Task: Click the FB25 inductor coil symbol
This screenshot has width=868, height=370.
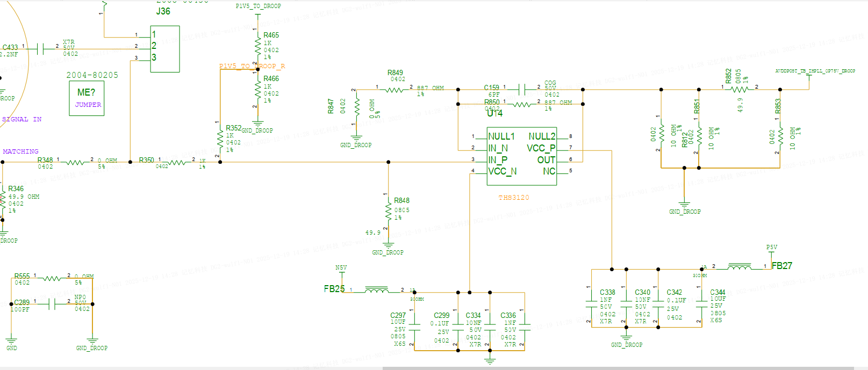Action: pyautogui.click(x=376, y=290)
